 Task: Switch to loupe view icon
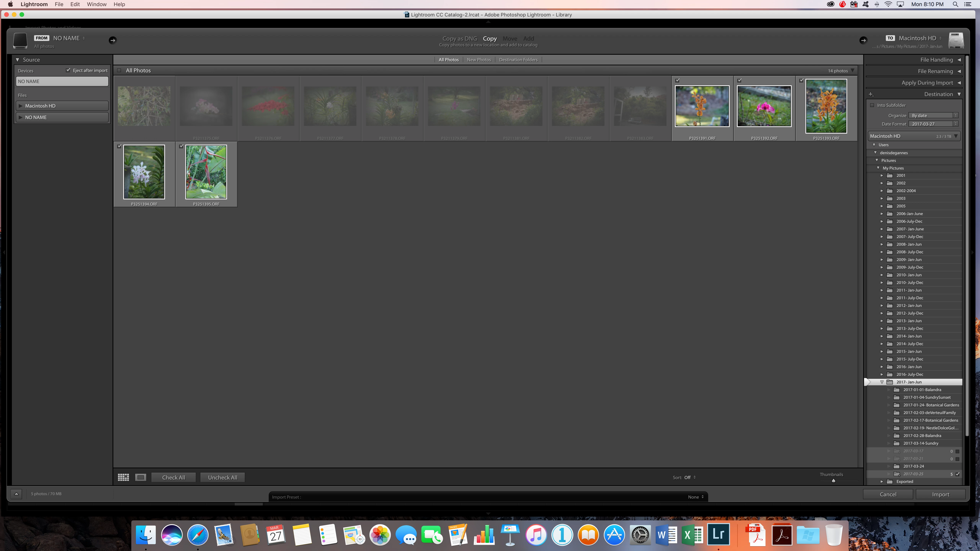click(140, 477)
